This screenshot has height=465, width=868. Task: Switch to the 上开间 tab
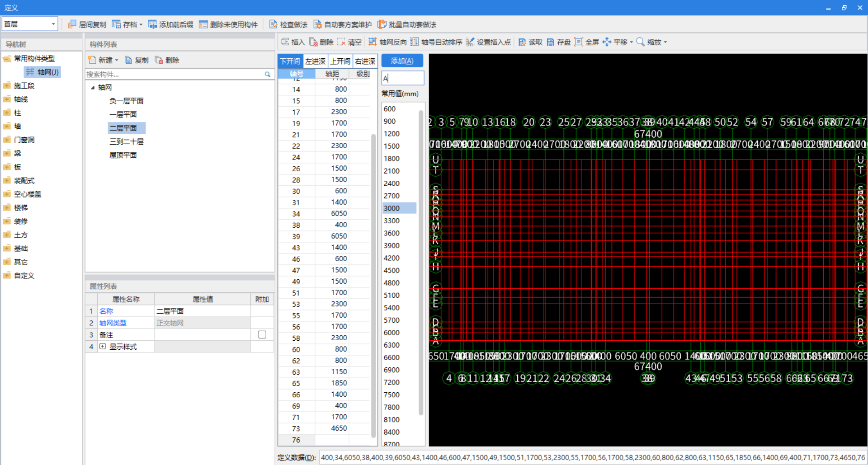coord(340,61)
